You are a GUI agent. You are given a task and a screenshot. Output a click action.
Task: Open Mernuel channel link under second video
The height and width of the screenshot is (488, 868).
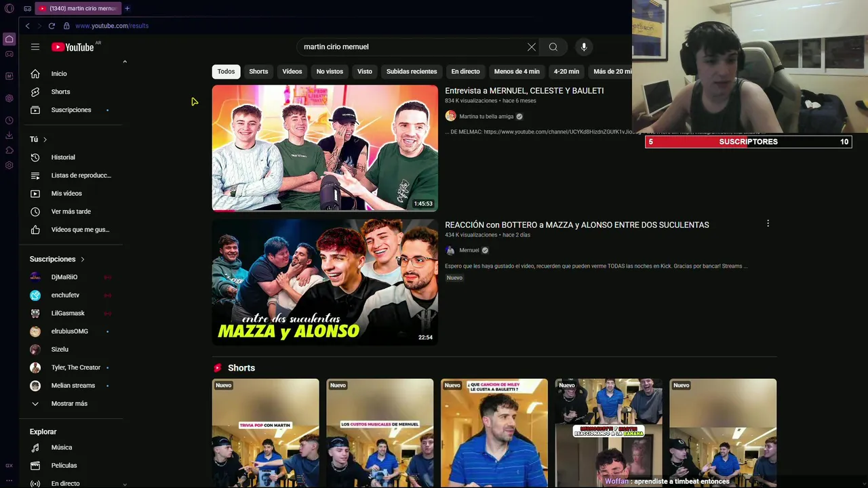click(x=469, y=251)
